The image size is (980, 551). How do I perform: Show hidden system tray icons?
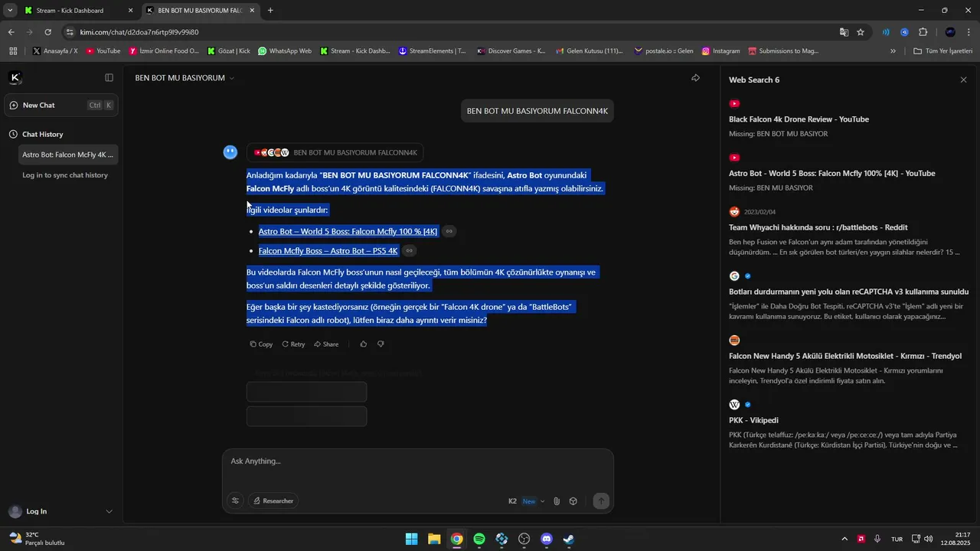pyautogui.click(x=844, y=539)
